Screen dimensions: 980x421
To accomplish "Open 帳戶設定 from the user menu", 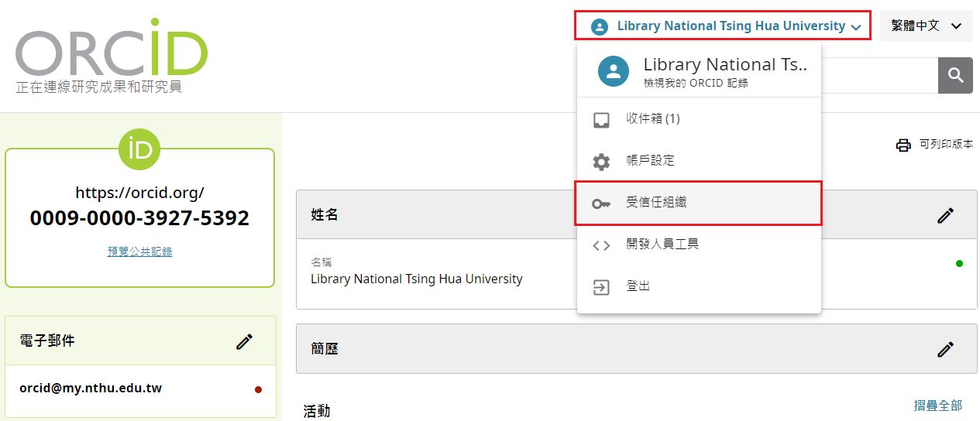I will (x=650, y=161).
